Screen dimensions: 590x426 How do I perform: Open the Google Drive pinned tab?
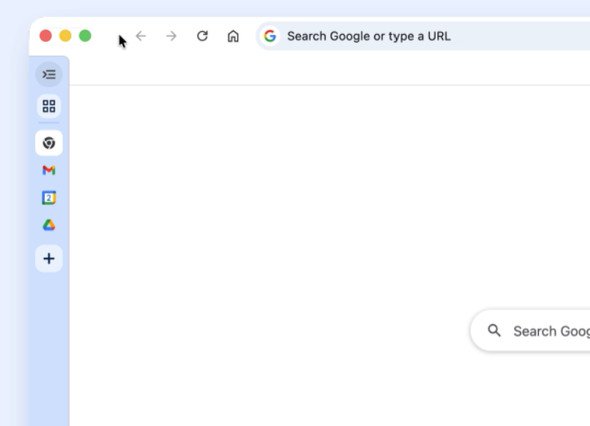coord(49,225)
